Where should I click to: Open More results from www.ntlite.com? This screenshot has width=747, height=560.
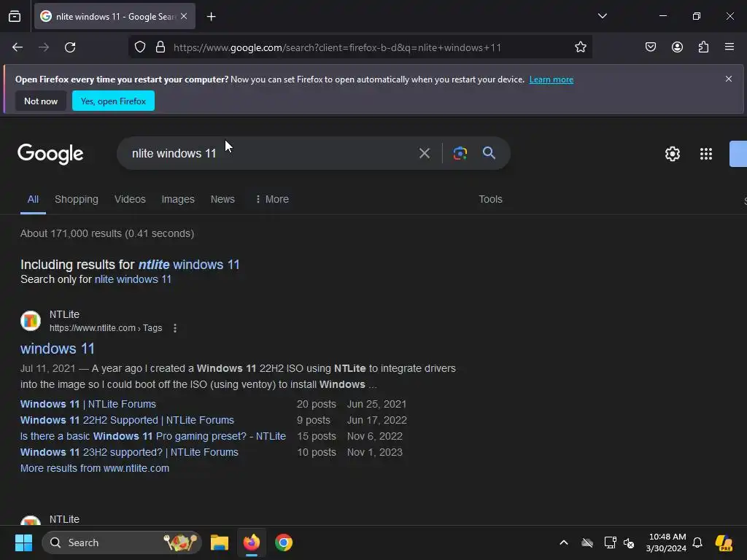point(95,468)
